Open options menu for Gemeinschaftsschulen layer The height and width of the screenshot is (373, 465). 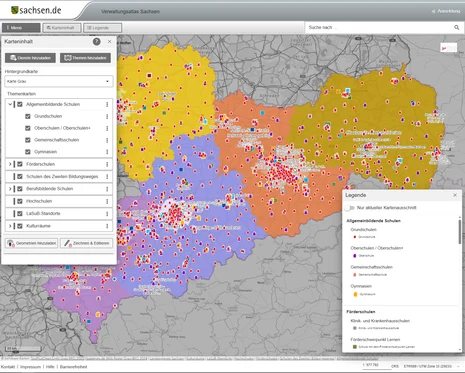(107, 140)
